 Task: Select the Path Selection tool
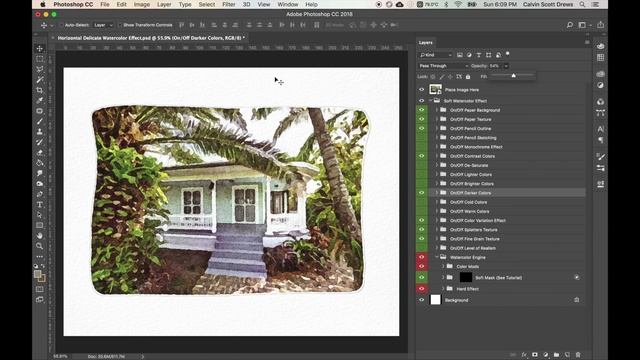coord(40,215)
